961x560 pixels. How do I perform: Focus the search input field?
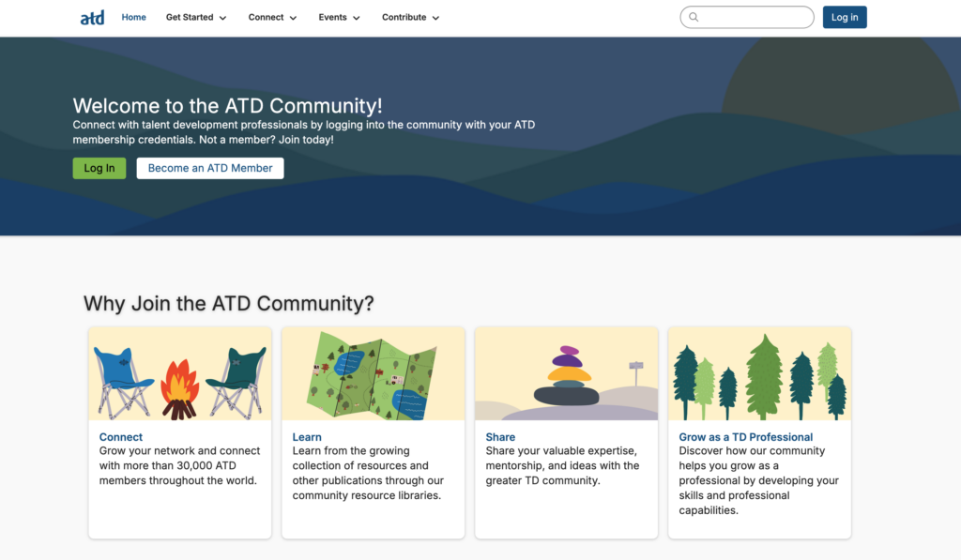[747, 17]
